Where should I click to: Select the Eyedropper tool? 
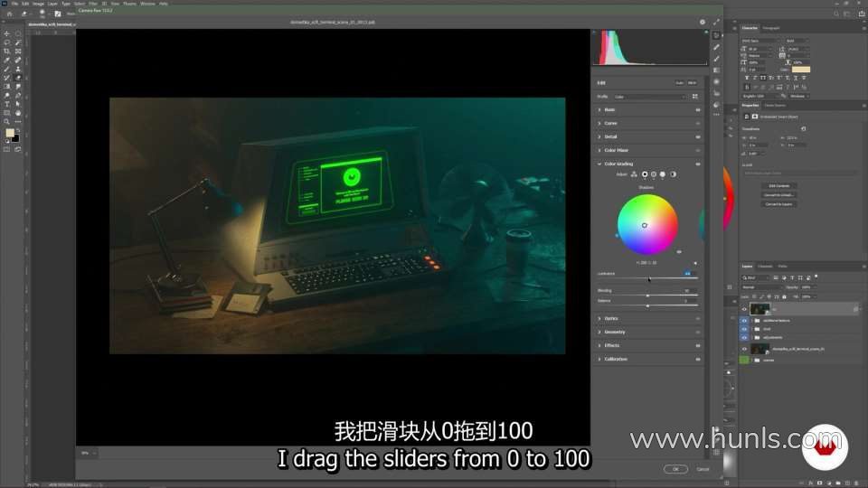pyautogui.click(x=6, y=61)
